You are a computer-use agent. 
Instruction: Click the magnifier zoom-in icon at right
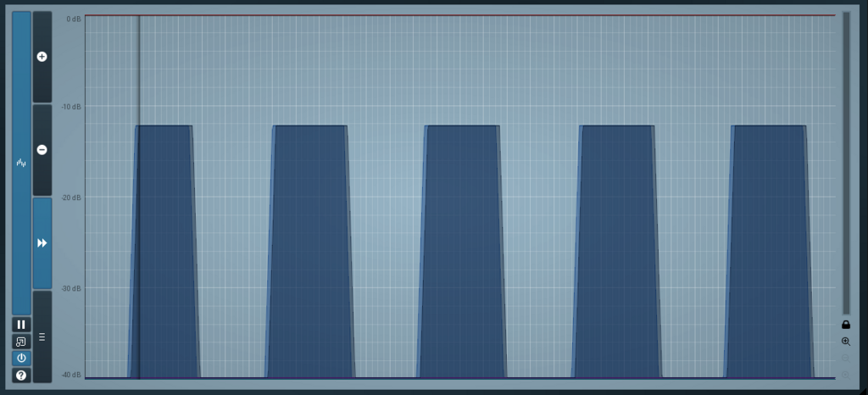[846, 342]
